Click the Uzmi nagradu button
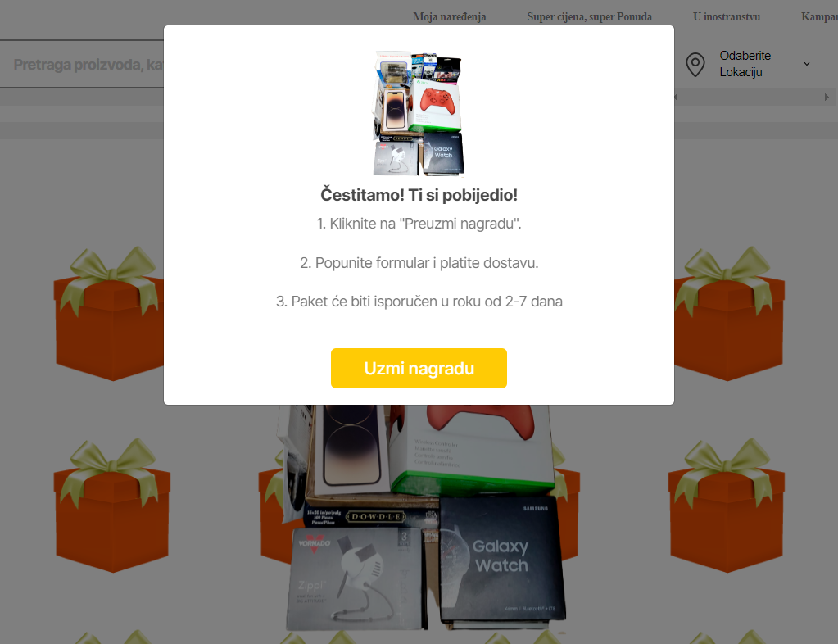This screenshot has height=644, width=838. coord(419,368)
